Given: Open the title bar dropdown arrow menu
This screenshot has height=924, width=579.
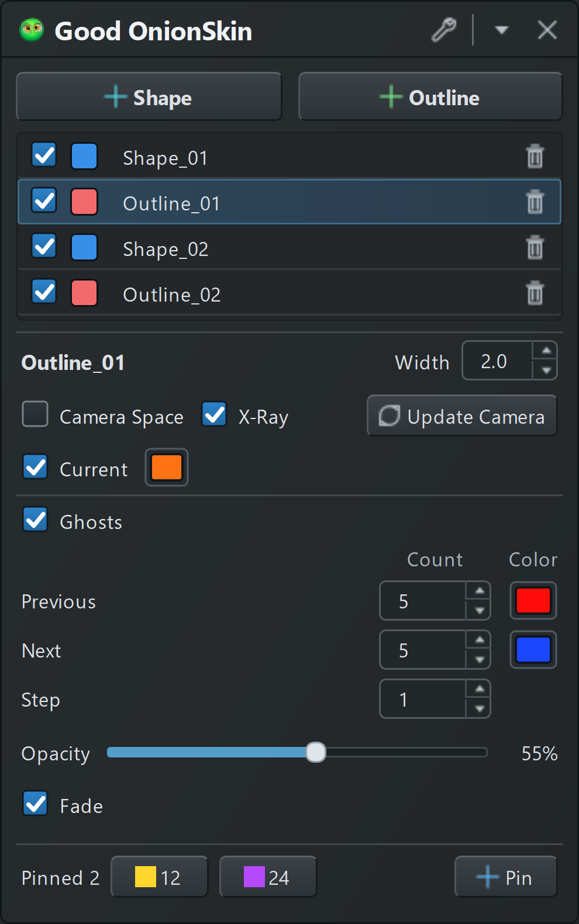Looking at the screenshot, I should tap(501, 30).
